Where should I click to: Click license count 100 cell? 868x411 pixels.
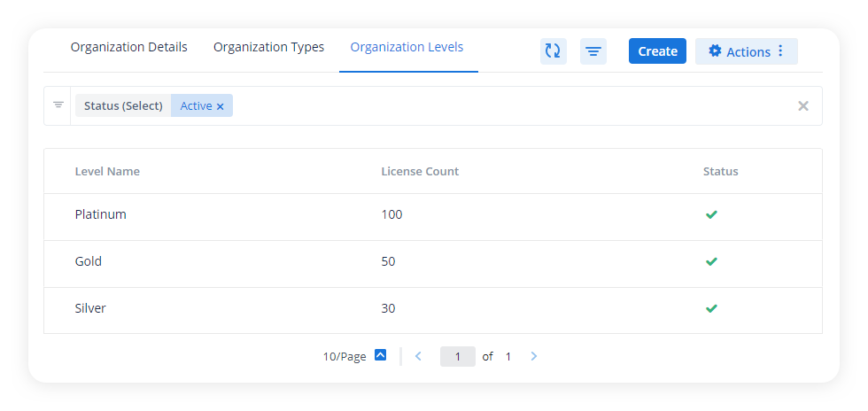point(391,214)
